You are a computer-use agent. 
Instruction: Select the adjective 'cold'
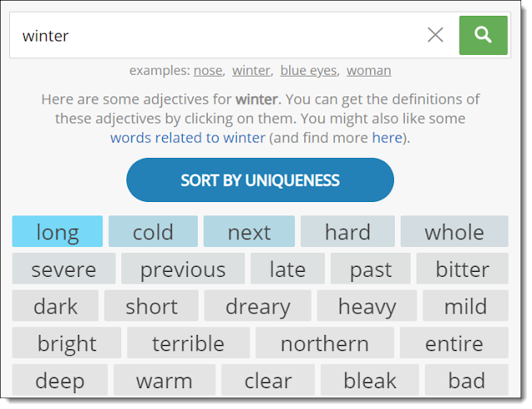[153, 232]
